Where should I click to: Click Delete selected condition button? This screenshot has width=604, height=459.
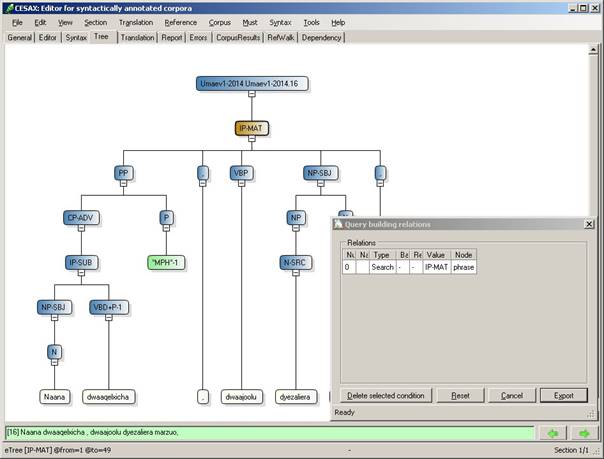coord(386,395)
